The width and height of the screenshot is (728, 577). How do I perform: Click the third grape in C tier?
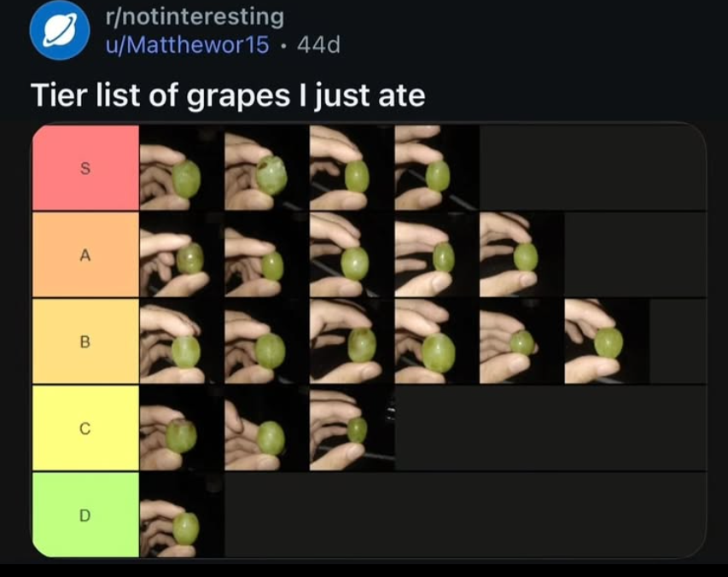pos(351,428)
